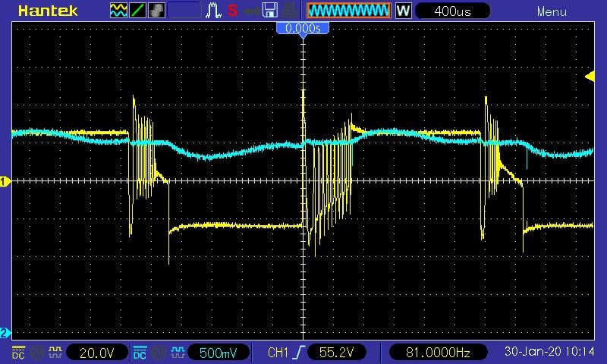Viewport: 607px width, 364px height.
Task: Click the channel 1 ground marker
Action: pyautogui.click(x=5, y=181)
